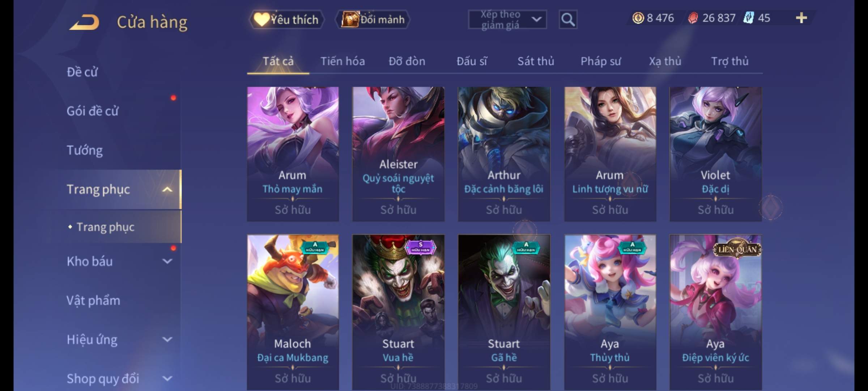Open Gói đề cử sidebar item
Screen dimensions: 868x391
93,111
